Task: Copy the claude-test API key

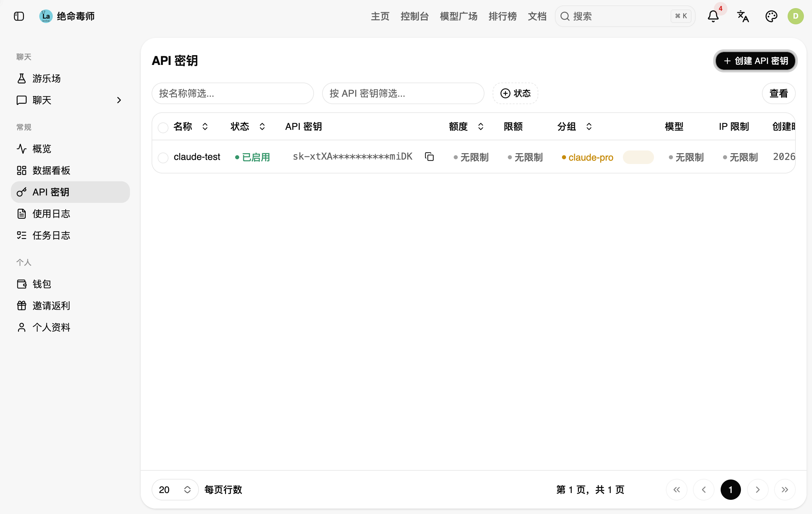Action: click(429, 157)
